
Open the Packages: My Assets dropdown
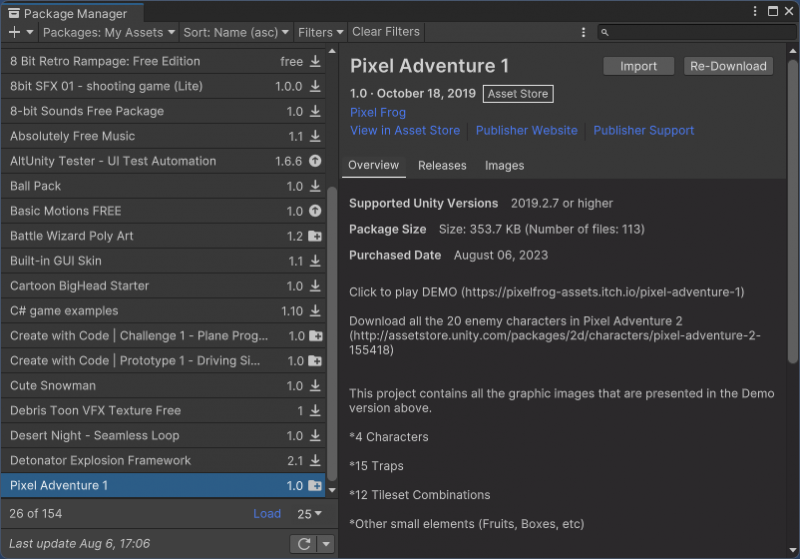click(109, 32)
